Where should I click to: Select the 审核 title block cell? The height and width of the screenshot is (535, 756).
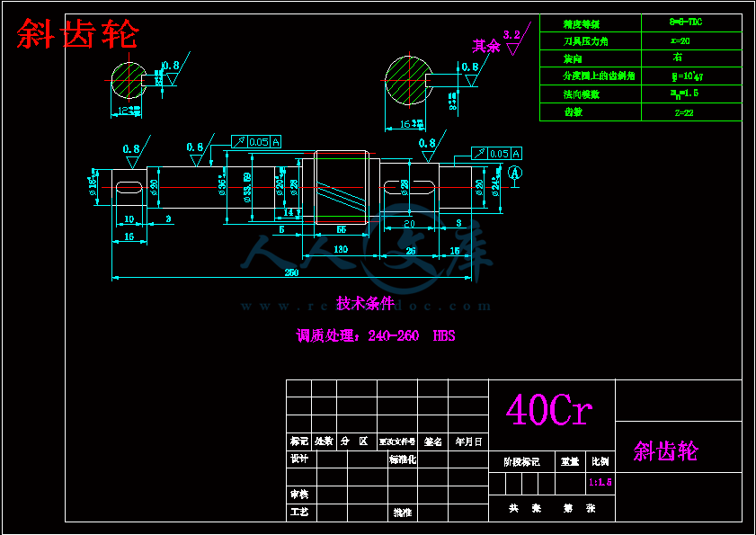tap(301, 494)
